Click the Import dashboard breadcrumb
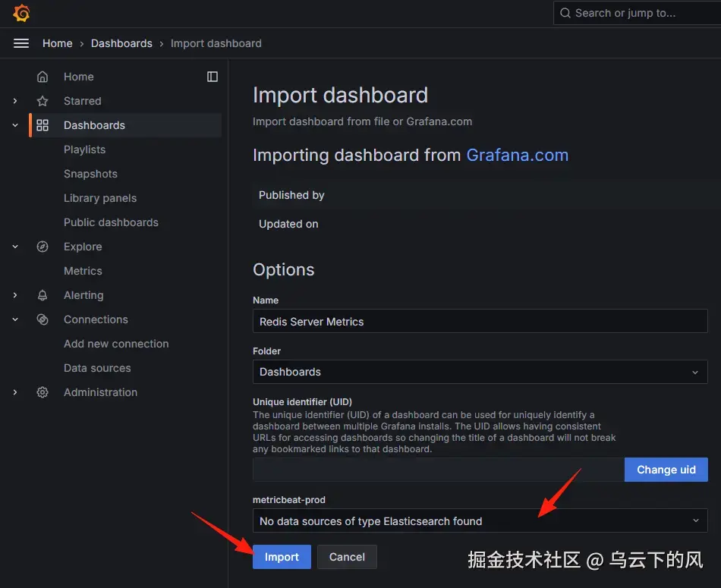Viewport: 721px width, 588px height. pos(216,43)
